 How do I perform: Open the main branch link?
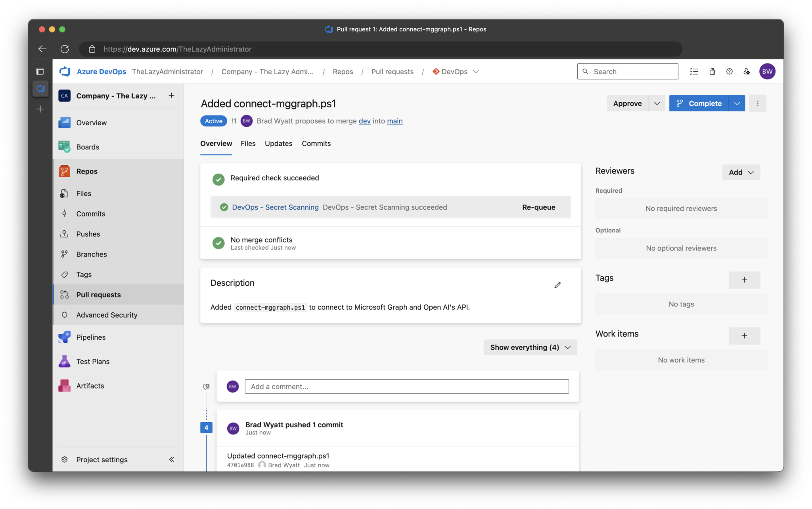click(395, 121)
